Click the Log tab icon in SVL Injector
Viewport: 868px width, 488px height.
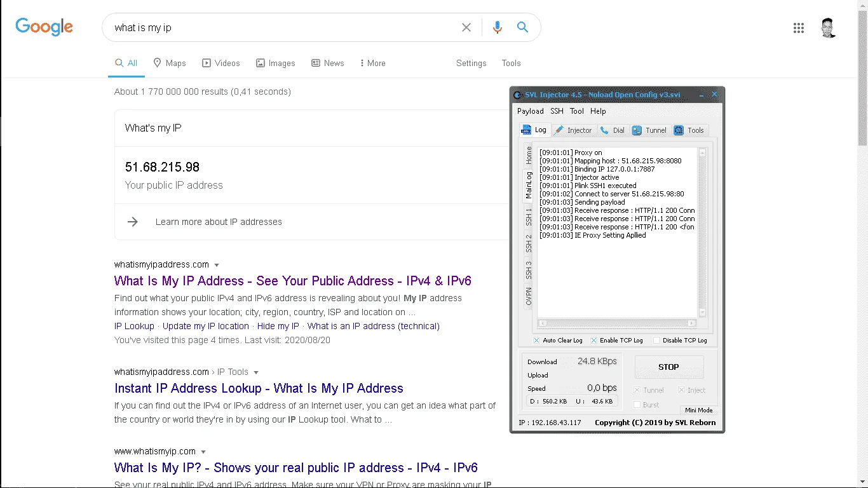[526, 130]
